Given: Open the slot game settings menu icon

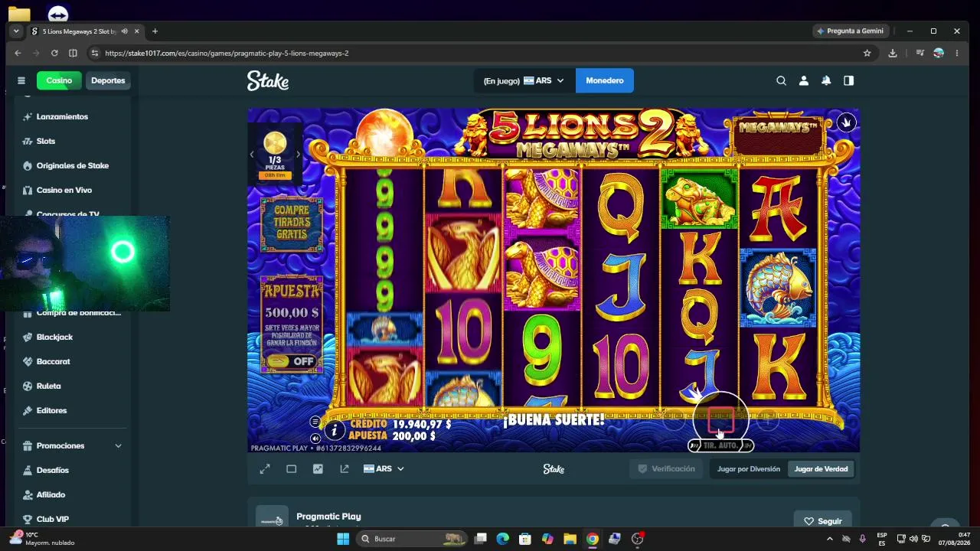Looking at the screenshot, I should click(x=315, y=422).
